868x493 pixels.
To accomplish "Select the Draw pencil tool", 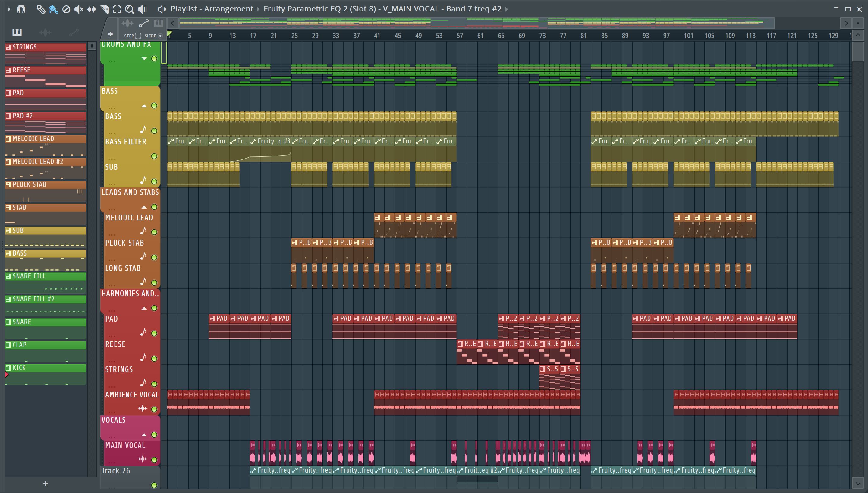I will point(41,9).
